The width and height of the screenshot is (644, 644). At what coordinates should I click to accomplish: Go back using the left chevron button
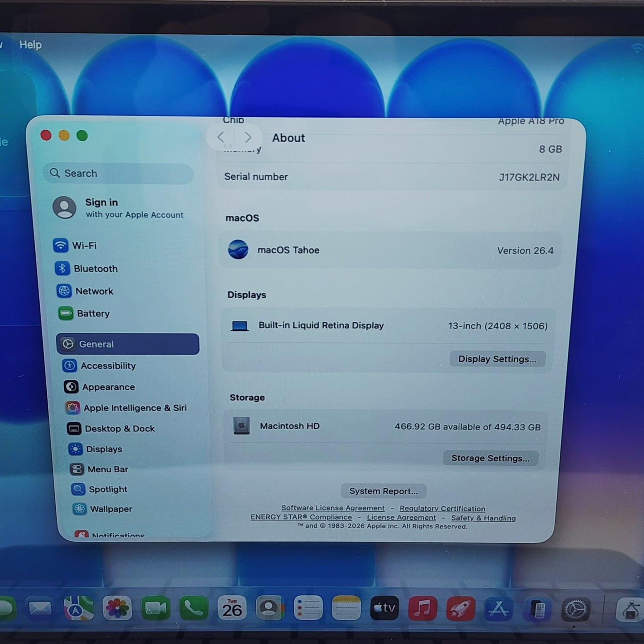221,137
